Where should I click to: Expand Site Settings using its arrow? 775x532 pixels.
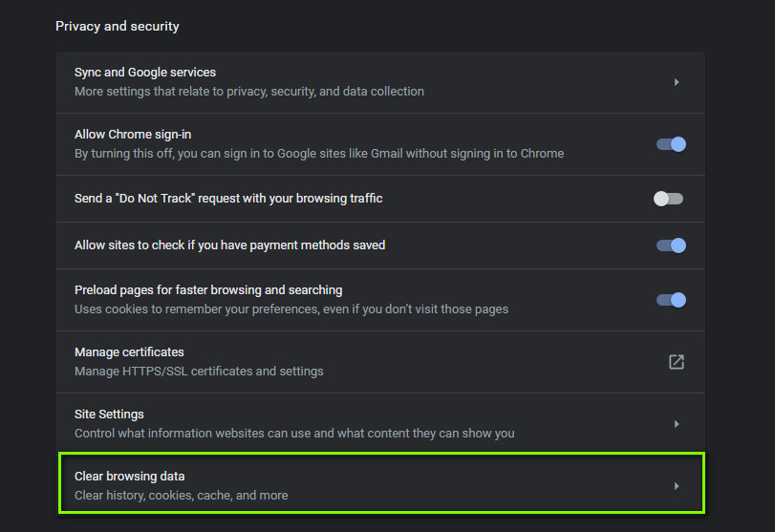pyautogui.click(x=676, y=424)
